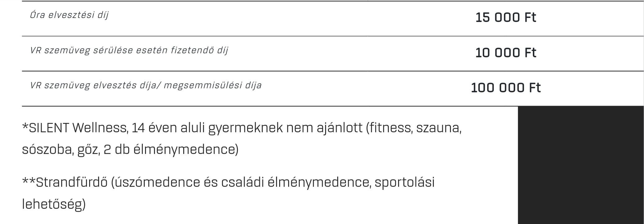The image size is (644, 224).
Task: Select the 100 000 Ft price value
Action: [x=506, y=88]
